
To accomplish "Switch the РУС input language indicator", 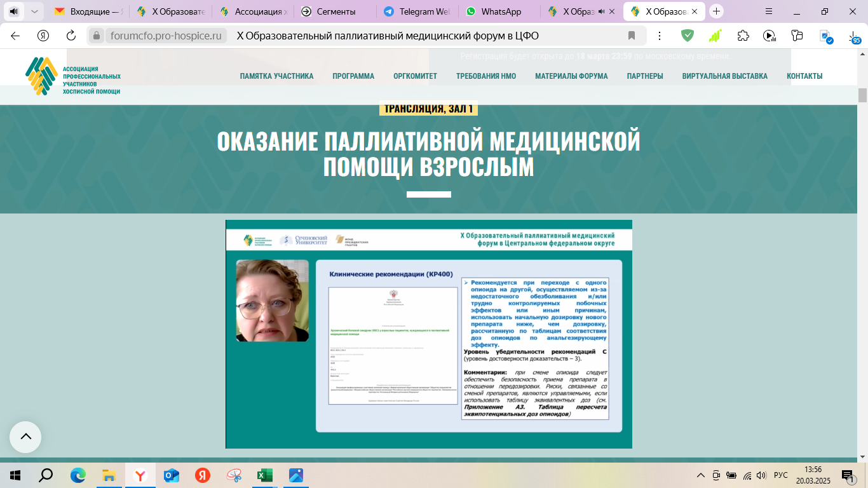I will 781,475.
